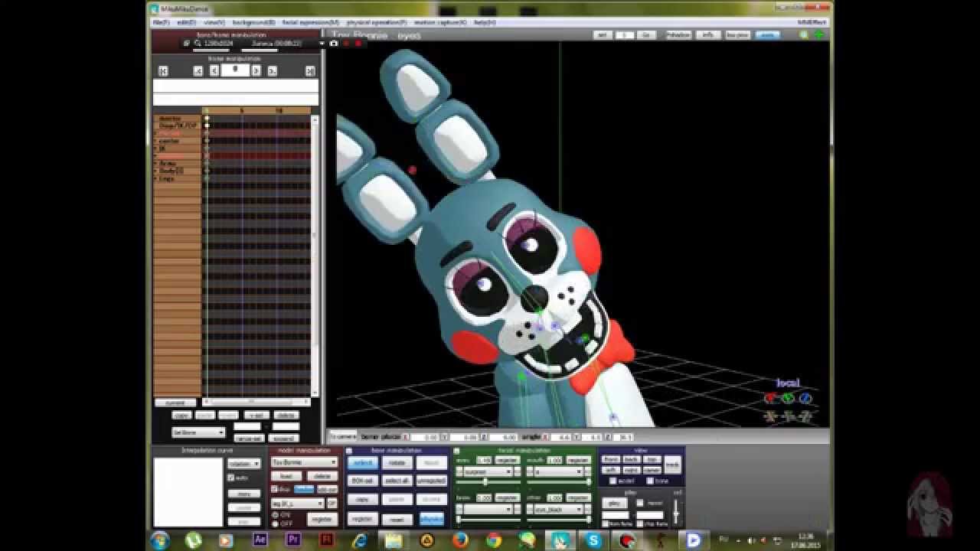This screenshot has width=980, height=551.
Task: Open After Effects from the taskbar
Action: pos(260,540)
